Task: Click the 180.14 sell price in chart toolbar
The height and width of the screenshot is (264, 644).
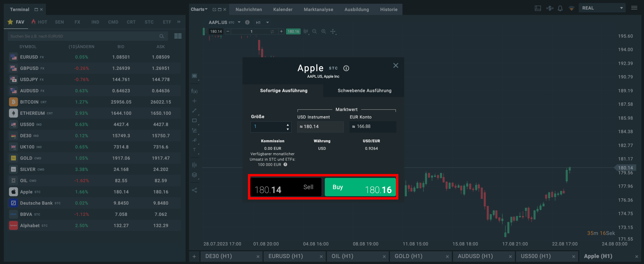Action: coord(216,32)
